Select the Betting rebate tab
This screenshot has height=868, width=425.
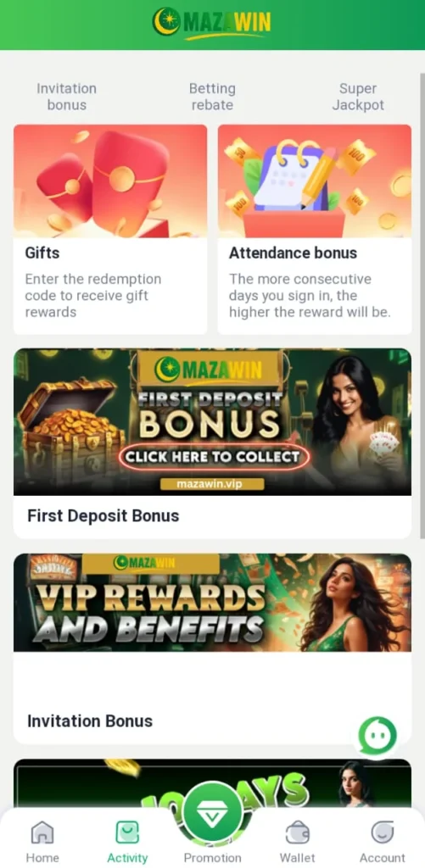tap(212, 97)
